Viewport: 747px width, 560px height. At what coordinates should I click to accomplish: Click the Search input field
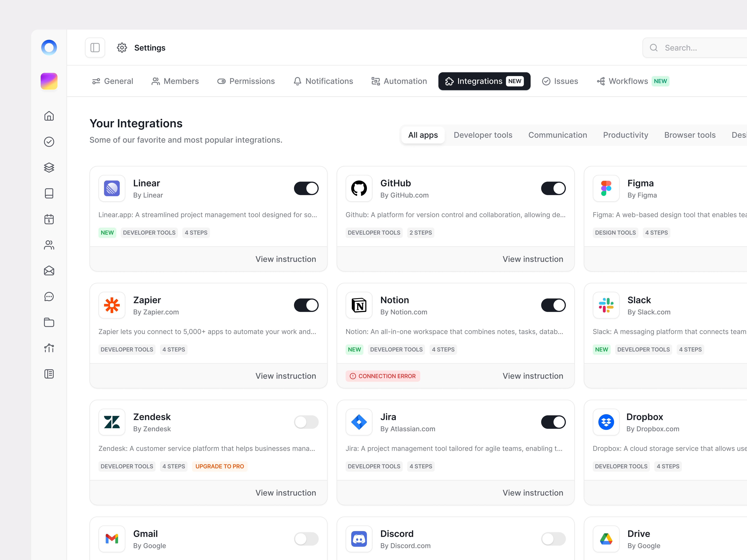pos(695,48)
